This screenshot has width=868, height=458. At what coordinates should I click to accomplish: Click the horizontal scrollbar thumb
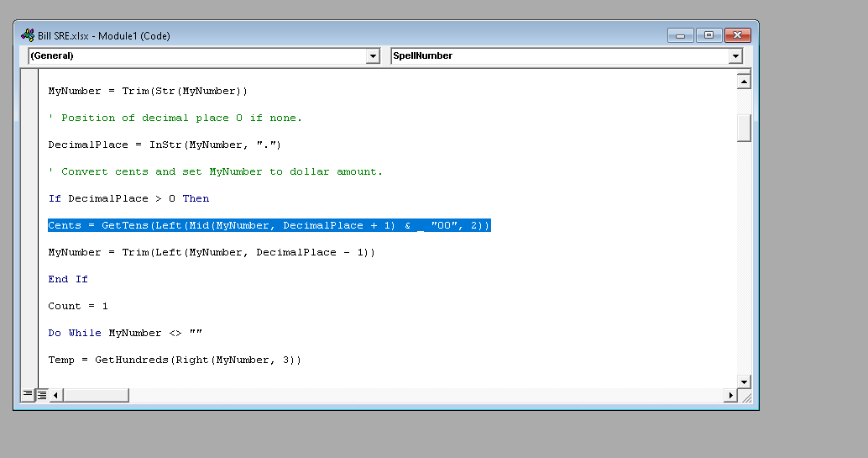pos(96,395)
